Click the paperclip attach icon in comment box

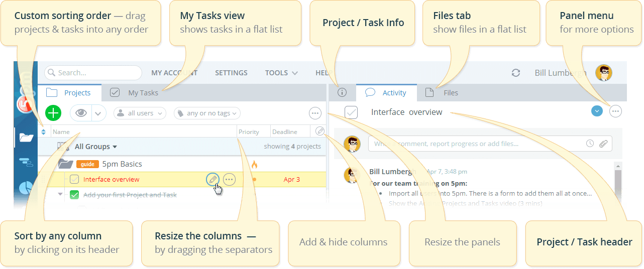(603, 144)
